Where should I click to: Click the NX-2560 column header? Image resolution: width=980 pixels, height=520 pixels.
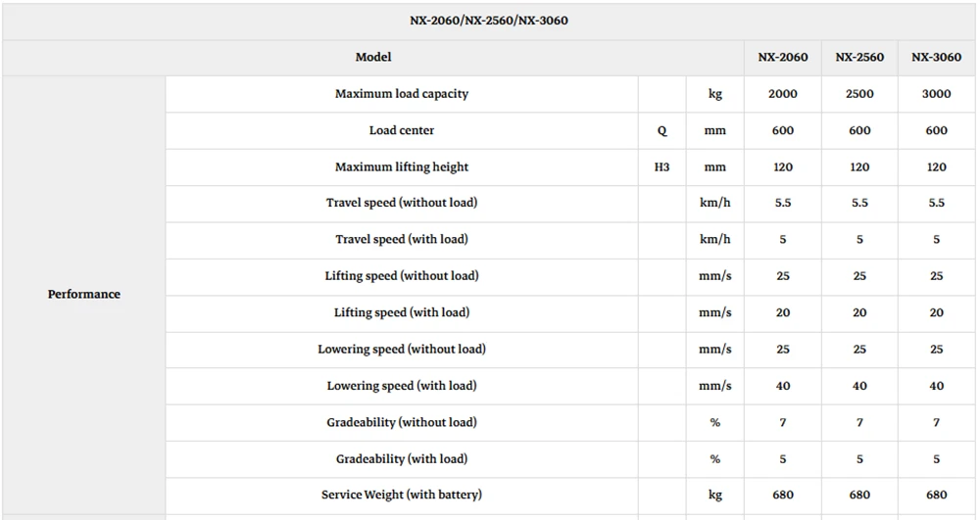(x=859, y=58)
